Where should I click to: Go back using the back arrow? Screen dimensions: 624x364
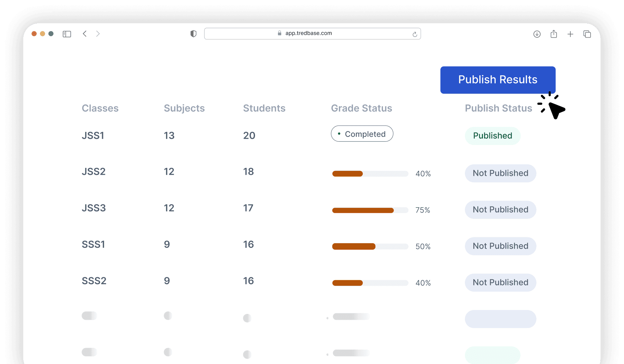[x=85, y=34]
